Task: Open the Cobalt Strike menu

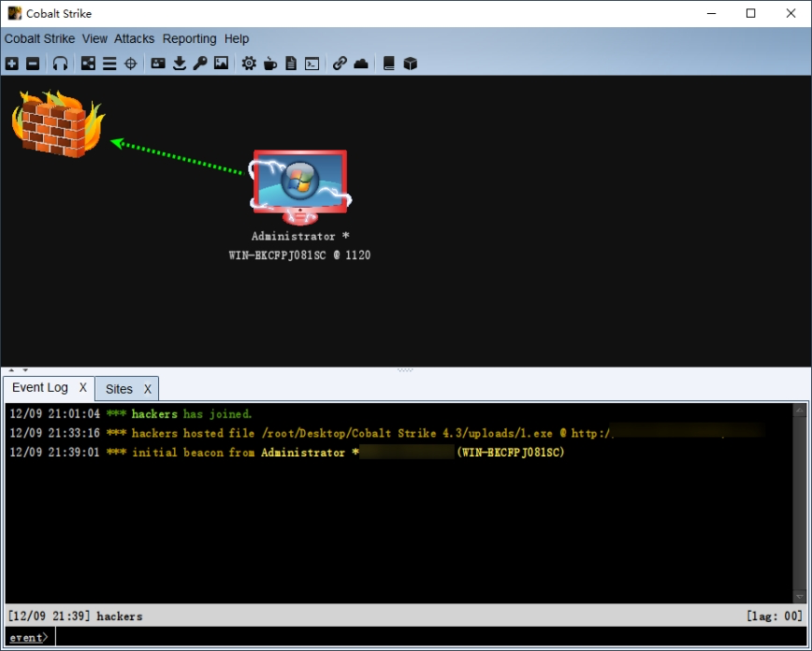Action: 40,38
